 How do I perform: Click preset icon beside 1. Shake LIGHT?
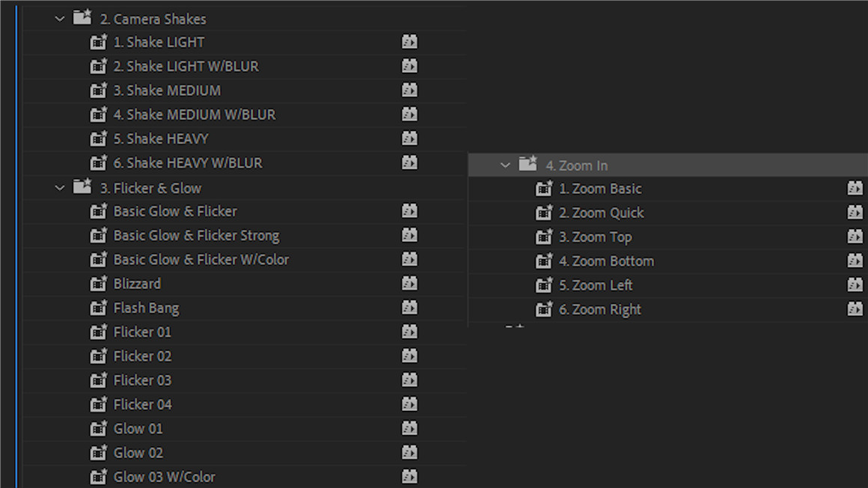click(x=98, y=42)
